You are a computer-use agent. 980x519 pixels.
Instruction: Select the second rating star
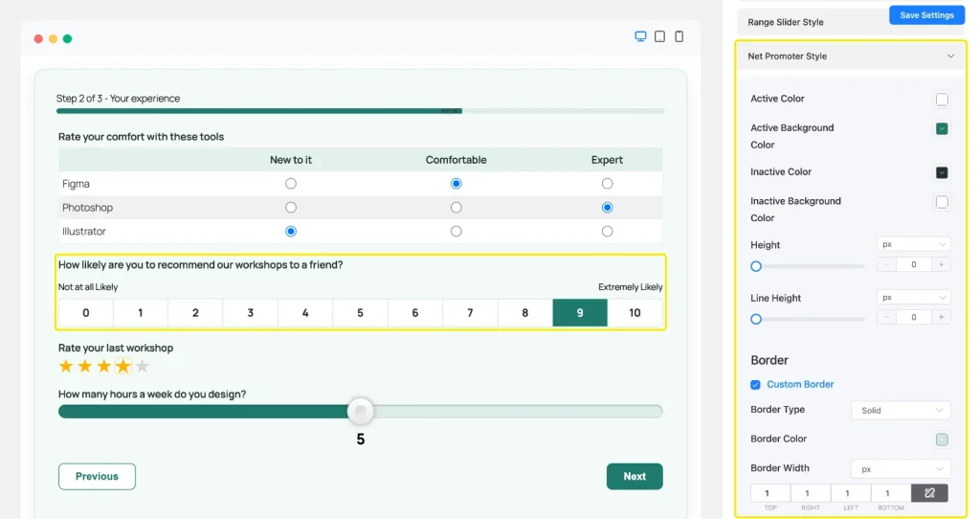click(x=85, y=366)
